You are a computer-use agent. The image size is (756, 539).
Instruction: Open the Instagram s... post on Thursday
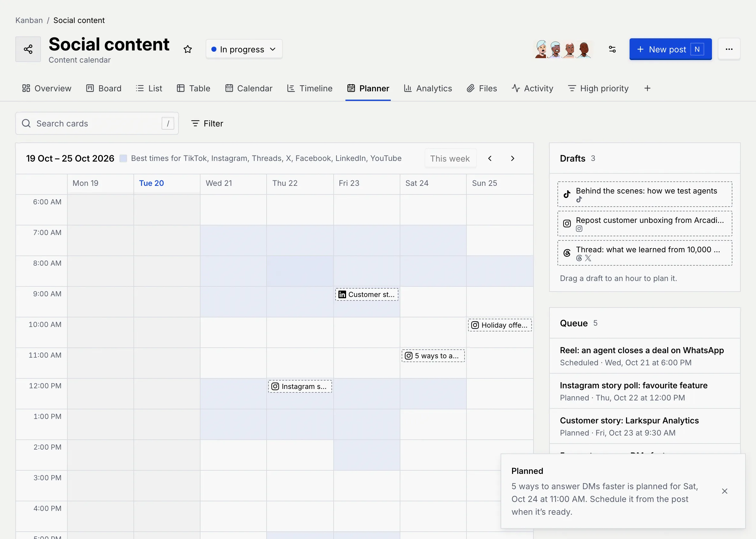pyautogui.click(x=300, y=386)
